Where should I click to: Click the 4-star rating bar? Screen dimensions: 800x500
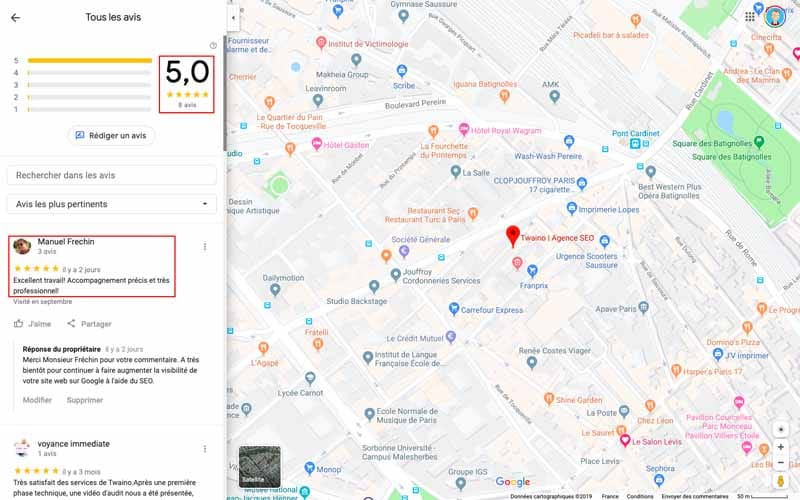pos(90,72)
